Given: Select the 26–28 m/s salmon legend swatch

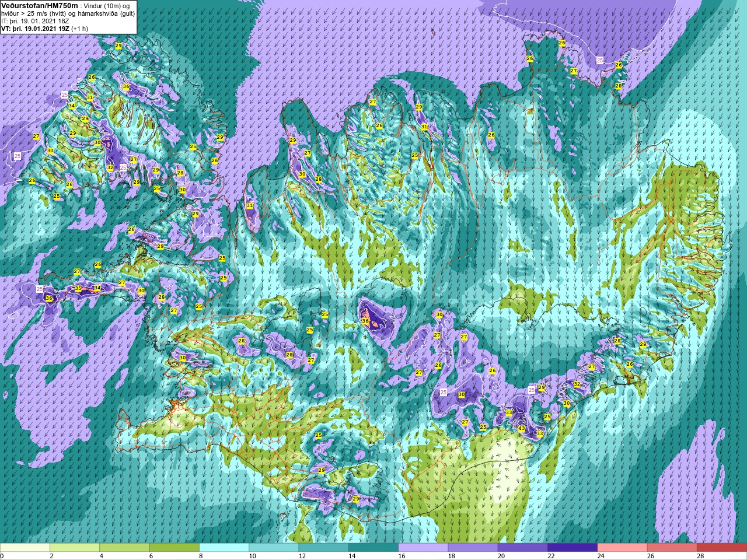Looking at the screenshot, I should pos(672,548).
